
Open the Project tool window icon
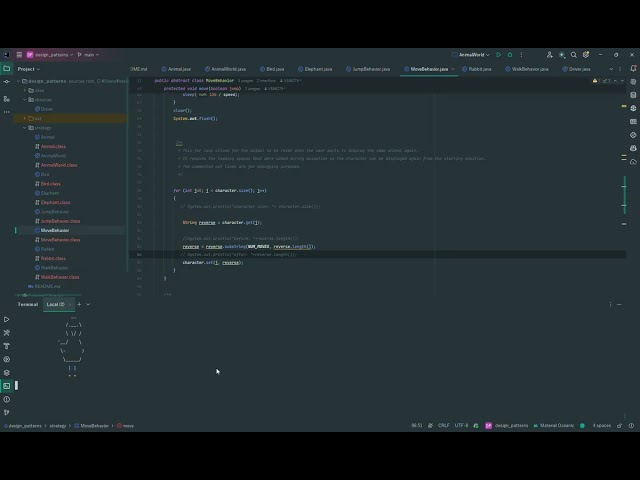(x=7, y=69)
